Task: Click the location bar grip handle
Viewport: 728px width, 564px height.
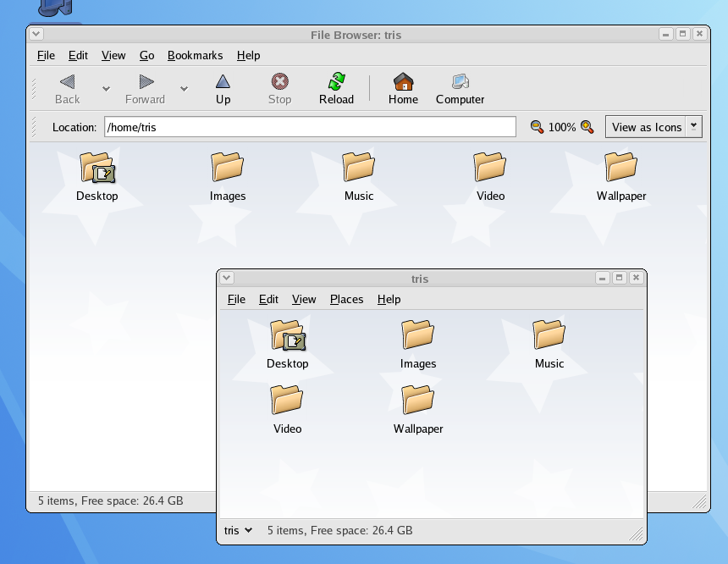Action: 34,127
